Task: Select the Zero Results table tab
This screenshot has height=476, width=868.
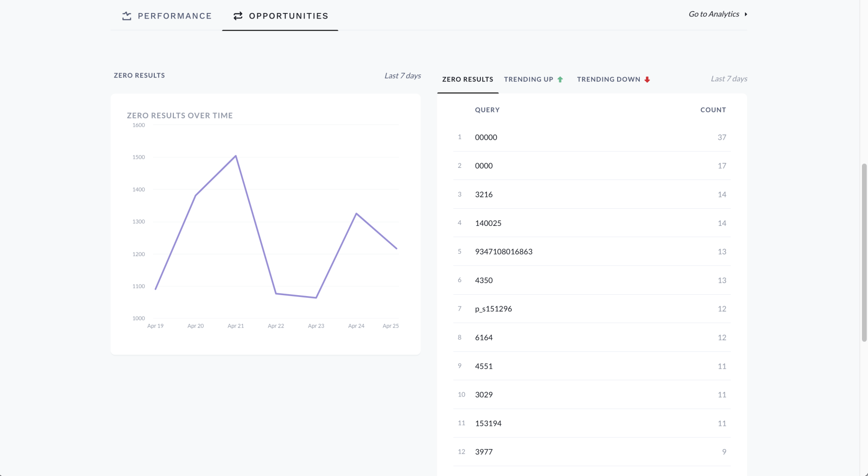Action: 467,79
